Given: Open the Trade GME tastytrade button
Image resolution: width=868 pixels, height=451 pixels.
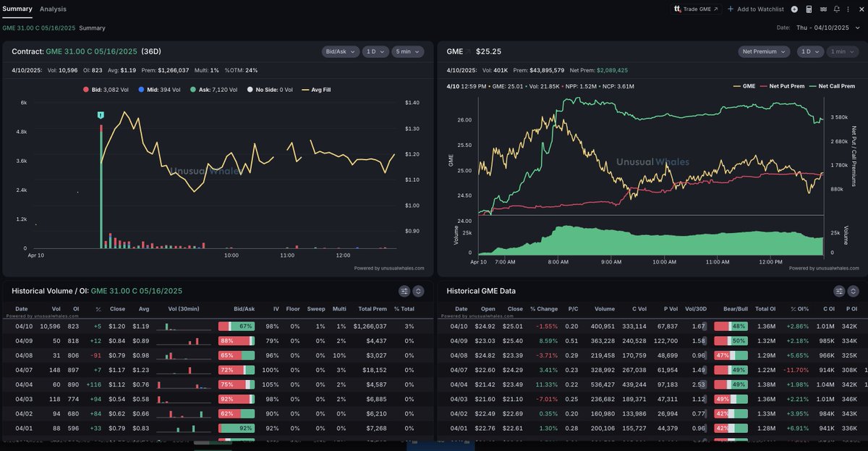Looking at the screenshot, I should [697, 9].
